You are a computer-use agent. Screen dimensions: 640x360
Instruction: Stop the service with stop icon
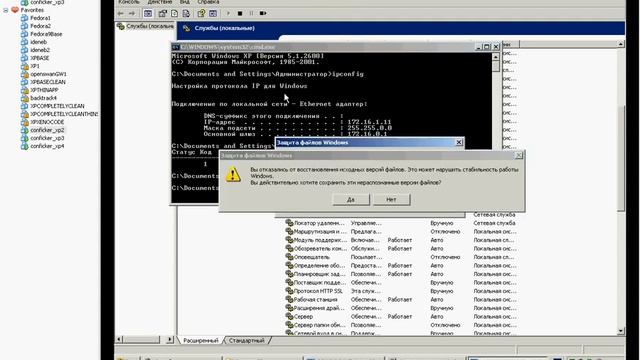(240, 13)
